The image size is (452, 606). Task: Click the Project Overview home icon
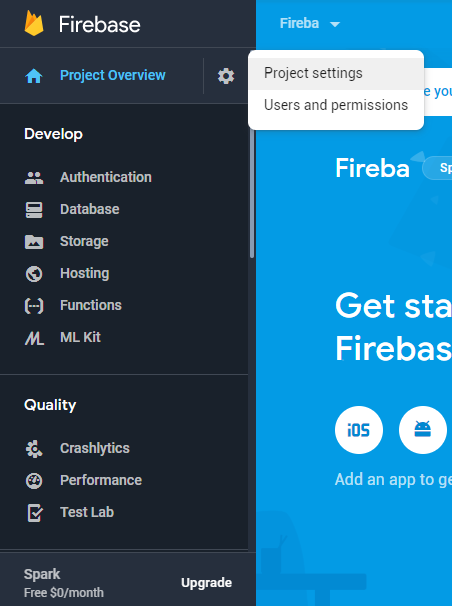tap(34, 76)
